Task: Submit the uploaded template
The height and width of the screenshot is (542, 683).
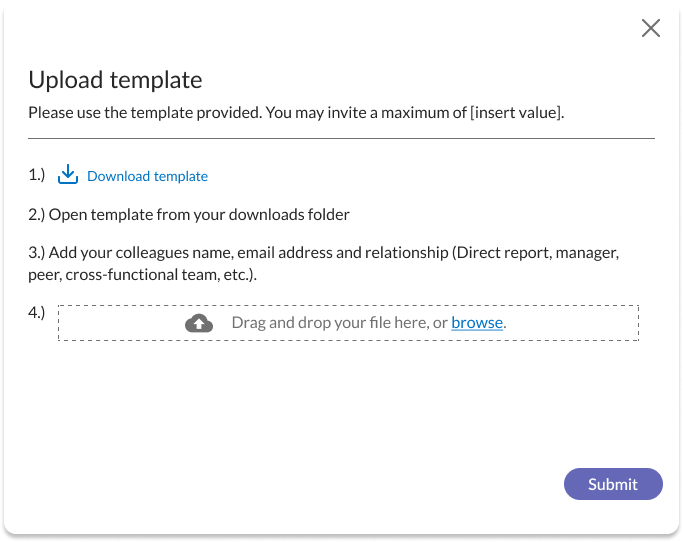Action: pos(613,484)
